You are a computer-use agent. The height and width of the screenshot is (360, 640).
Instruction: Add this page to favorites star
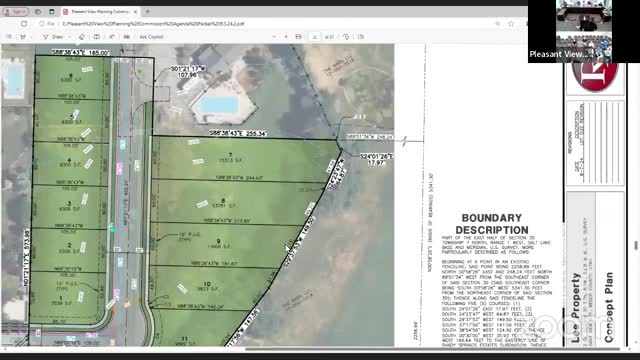click(x=511, y=24)
